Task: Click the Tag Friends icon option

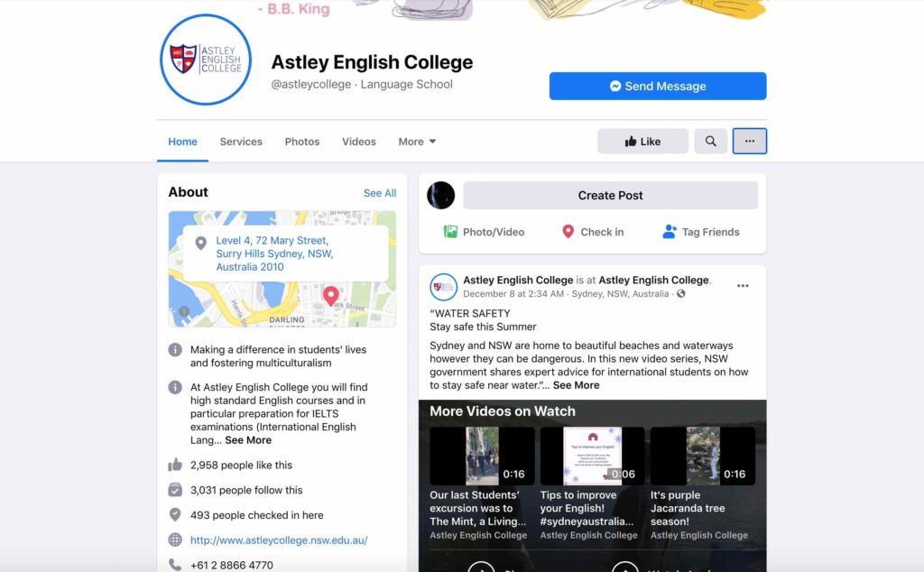Action: click(x=700, y=232)
